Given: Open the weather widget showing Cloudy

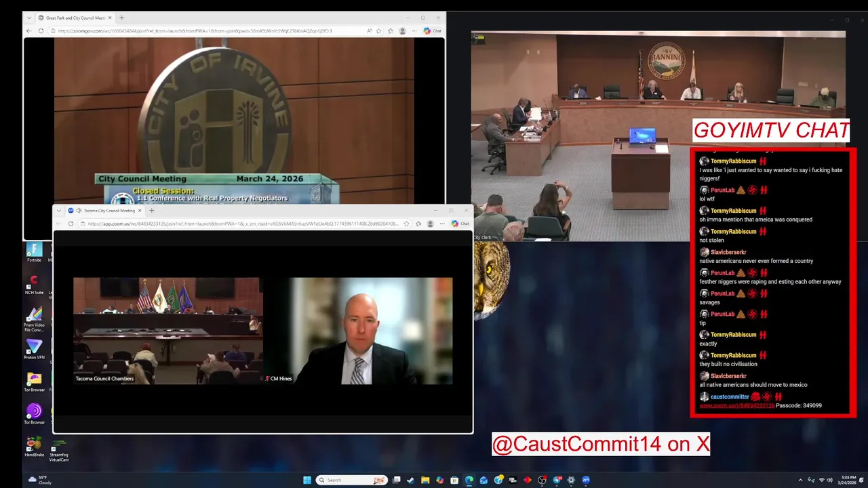Looking at the screenshot, I should (41, 480).
